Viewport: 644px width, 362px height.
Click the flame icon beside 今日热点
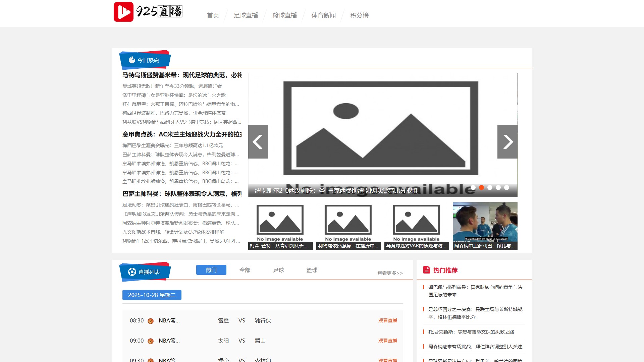(132, 60)
